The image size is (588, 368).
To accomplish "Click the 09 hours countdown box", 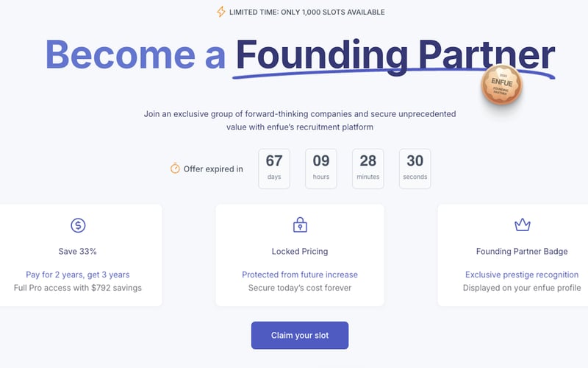I will 321,169.
